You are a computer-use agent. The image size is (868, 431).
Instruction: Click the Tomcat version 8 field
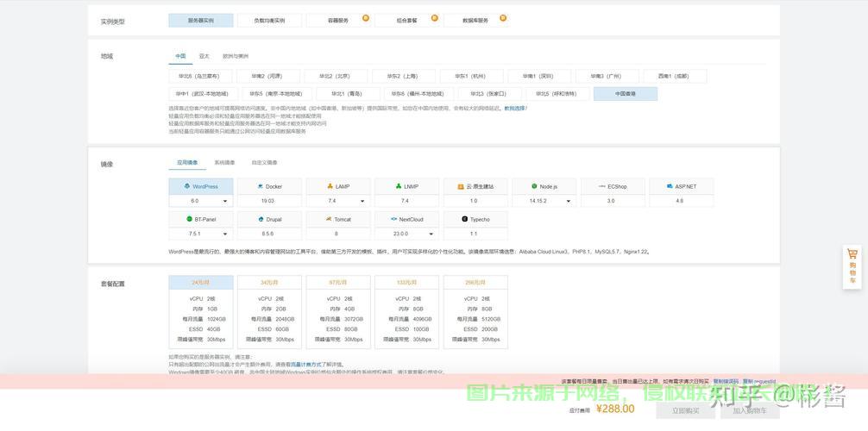[x=338, y=234]
